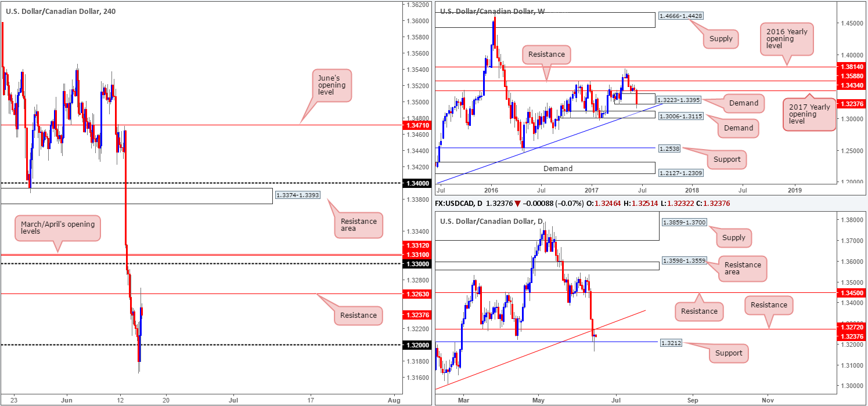This screenshot has width=868, height=406.
Task: Click the 'Aug' date label on 240 chart axis
Action: (394, 400)
